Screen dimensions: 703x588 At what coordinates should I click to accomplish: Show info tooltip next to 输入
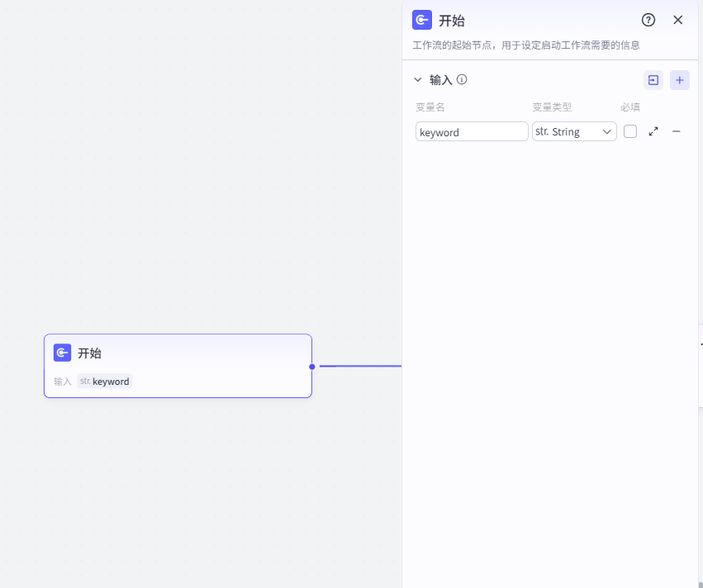point(462,79)
